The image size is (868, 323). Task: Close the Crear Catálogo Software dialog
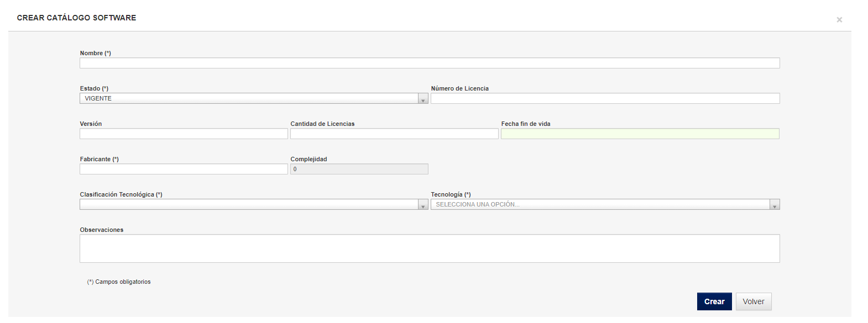839,20
